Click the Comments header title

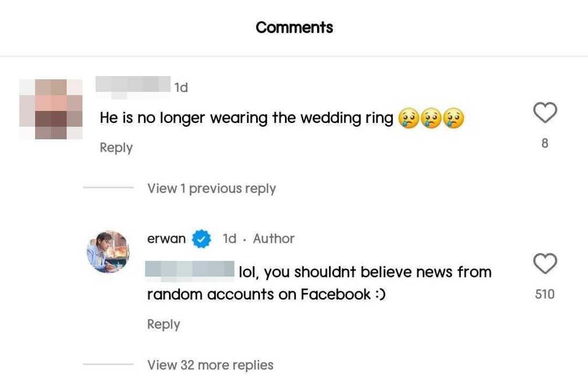(x=294, y=27)
